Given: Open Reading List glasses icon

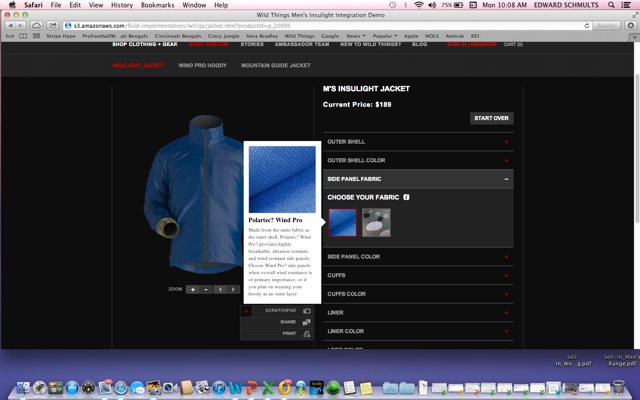Looking at the screenshot, I should click(10, 36).
